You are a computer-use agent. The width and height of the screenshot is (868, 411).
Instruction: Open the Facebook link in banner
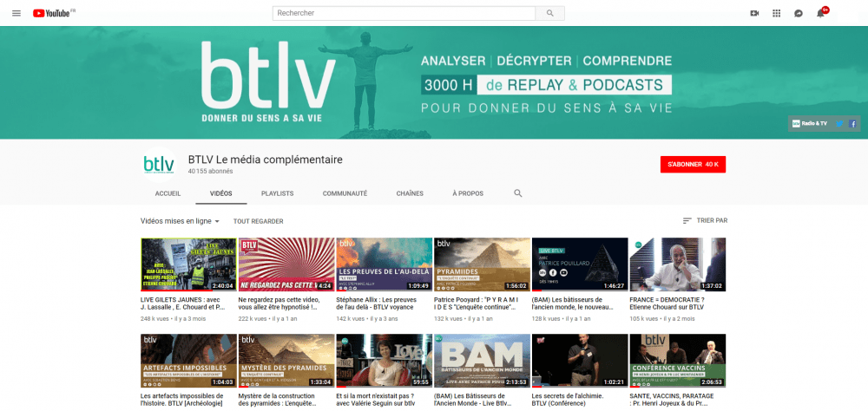(852, 124)
